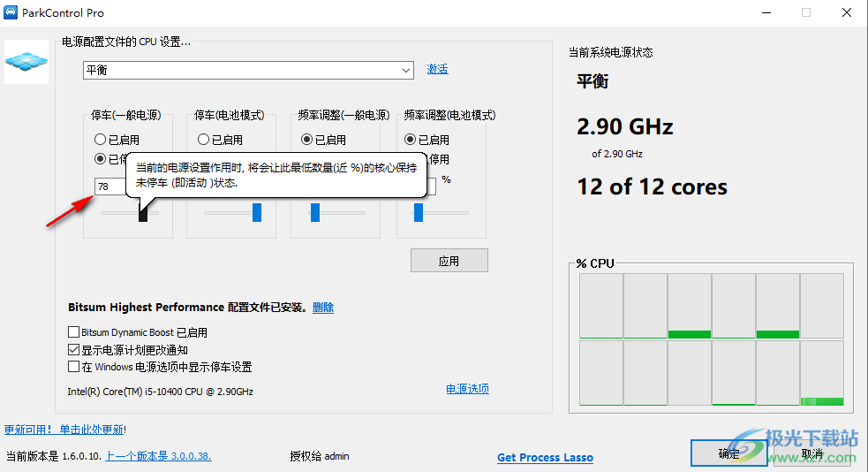Click the 授权给 admin text
The height and width of the screenshot is (472, 868).
pos(320,456)
